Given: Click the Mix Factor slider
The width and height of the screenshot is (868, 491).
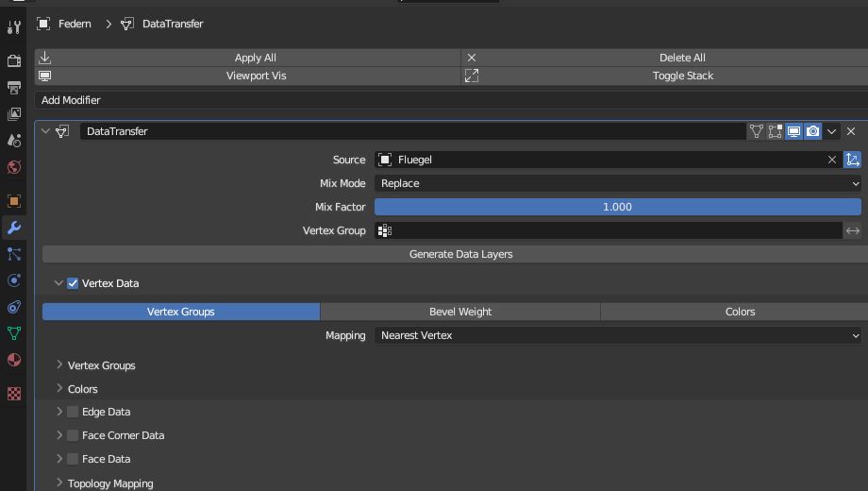Looking at the screenshot, I should click(x=618, y=207).
